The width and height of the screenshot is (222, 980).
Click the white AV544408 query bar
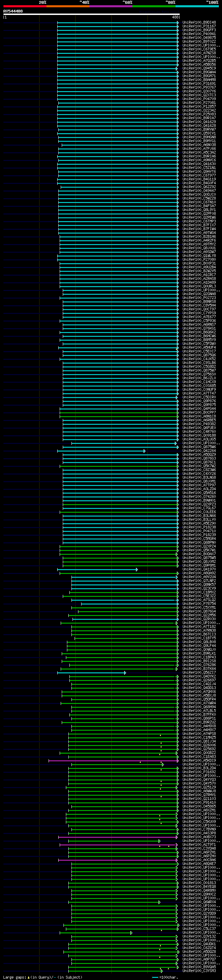click(x=92, y=15)
